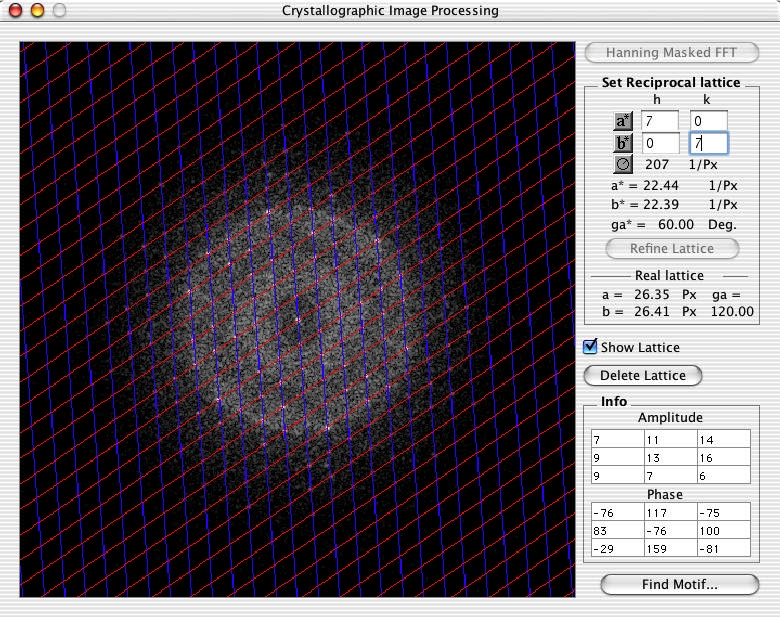Select Phase cell with value 83
The height and width of the screenshot is (617, 780).
pos(618,530)
